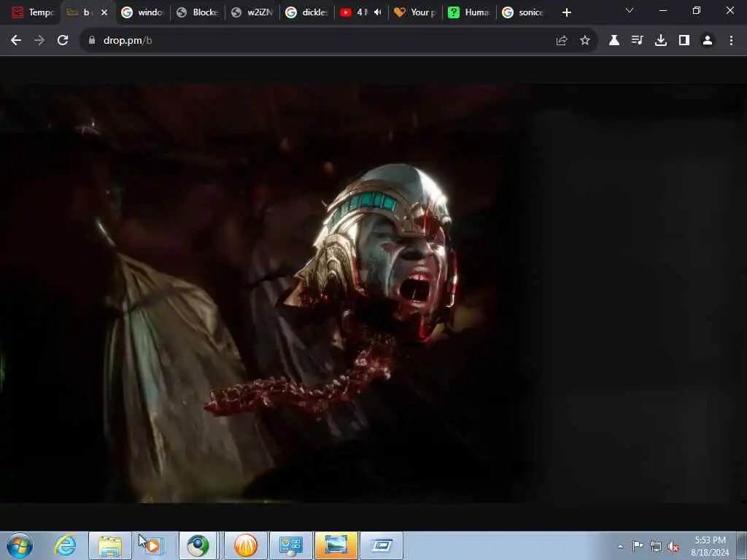Open Chrome three-dot menu

pyautogui.click(x=731, y=41)
